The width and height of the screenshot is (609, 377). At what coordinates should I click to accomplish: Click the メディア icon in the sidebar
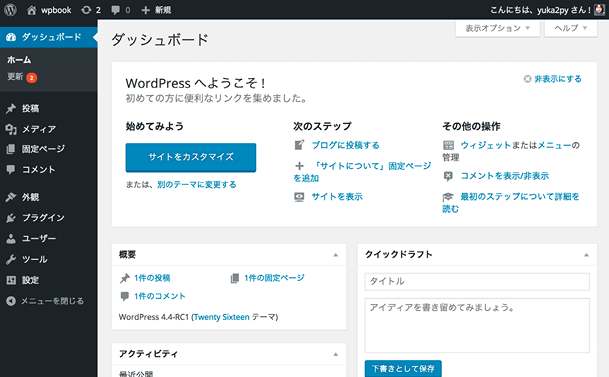(x=11, y=129)
